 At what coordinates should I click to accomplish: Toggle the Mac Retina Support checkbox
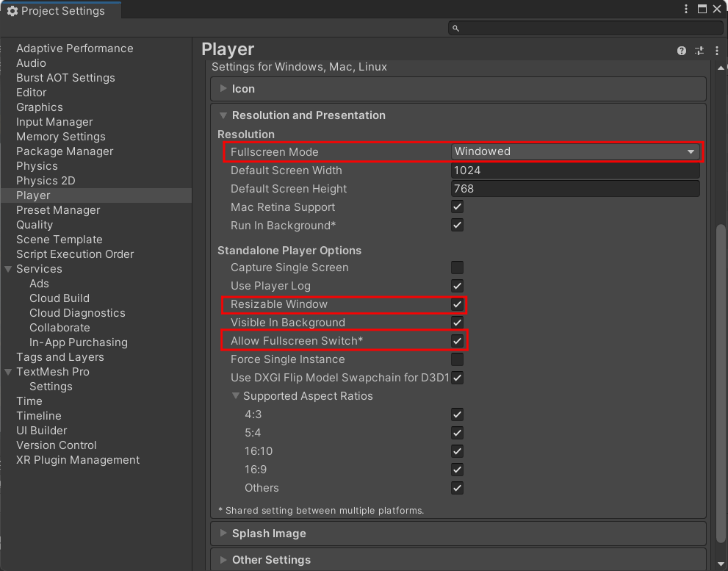coord(458,207)
